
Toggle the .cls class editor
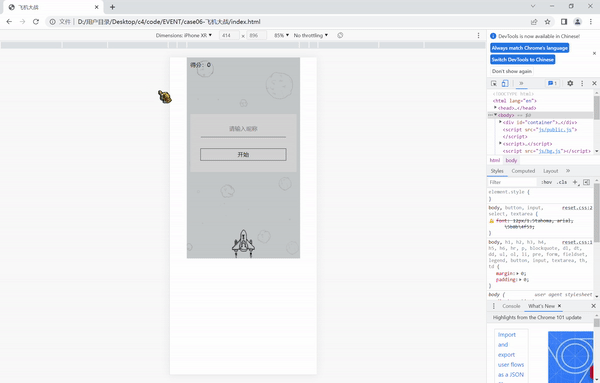coord(562,182)
